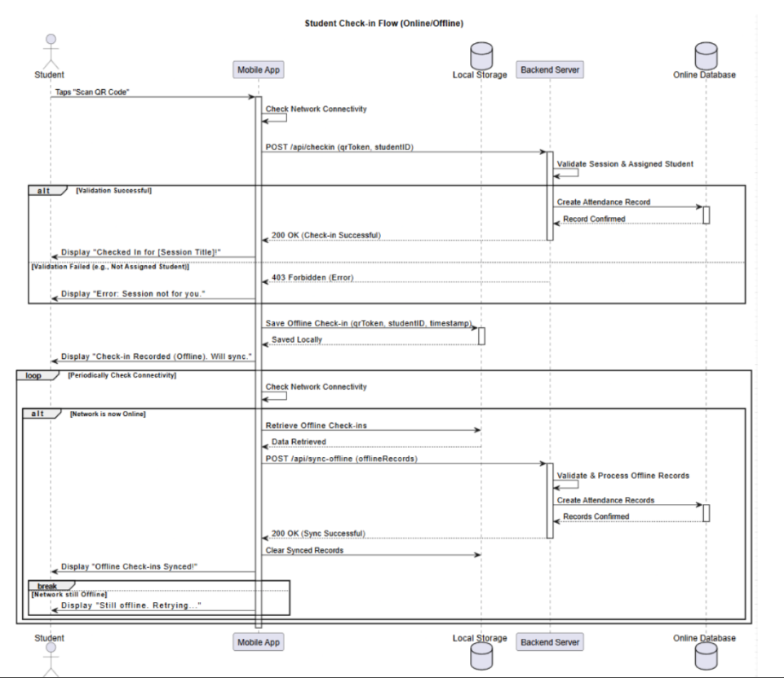
Task: Click 'Display "Still offline. Retrying..."' message
Action: [131, 605]
